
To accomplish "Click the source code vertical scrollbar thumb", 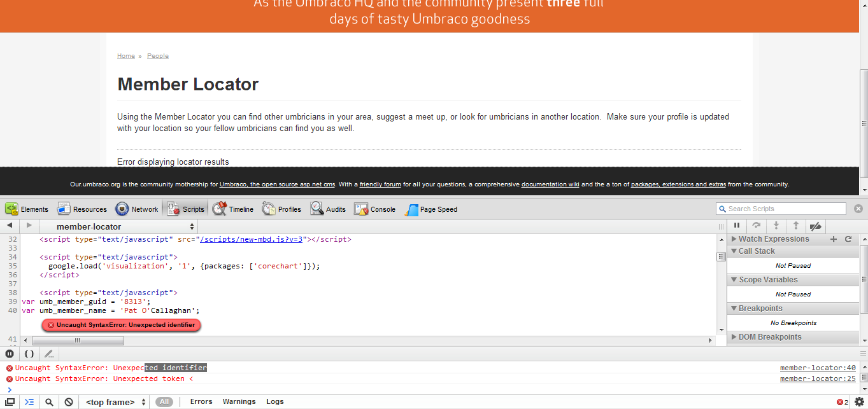I will (722, 256).
